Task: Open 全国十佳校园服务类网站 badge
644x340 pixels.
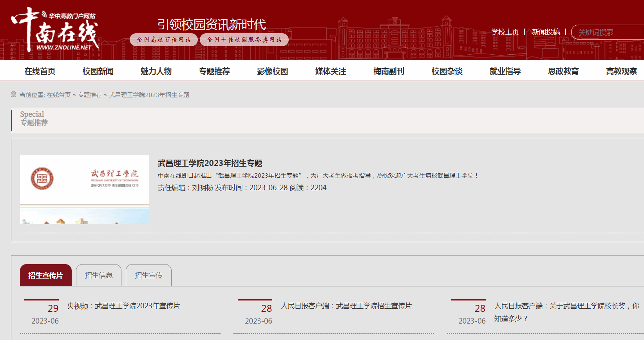Action: pos(244,40)
